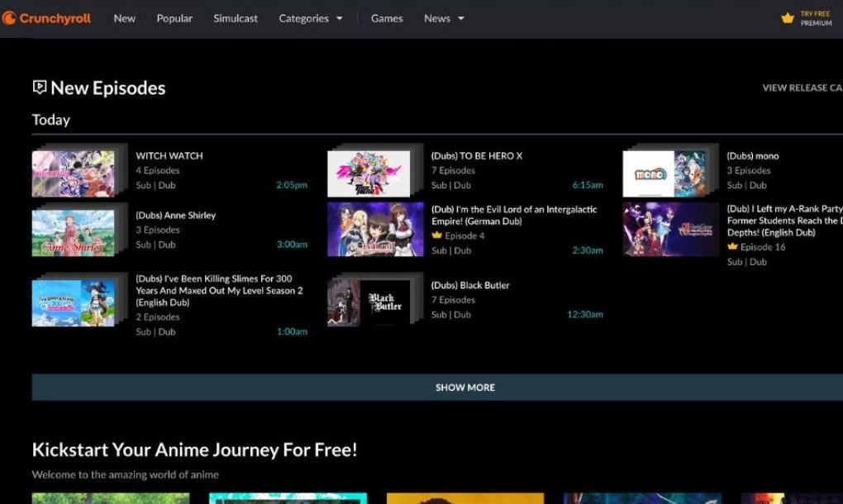Open the Evil Lord German Dub title
The image size is (843, 504).
point(514,215)
